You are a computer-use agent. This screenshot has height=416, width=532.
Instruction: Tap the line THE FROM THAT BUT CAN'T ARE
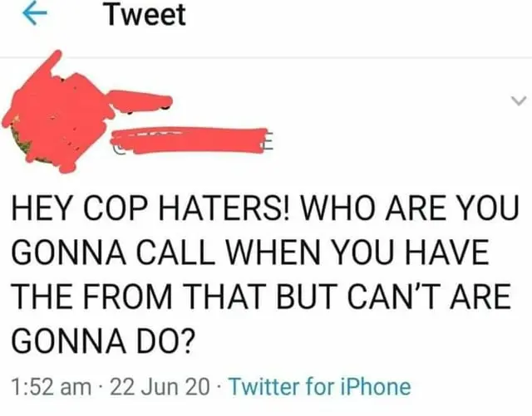point(261,296)
